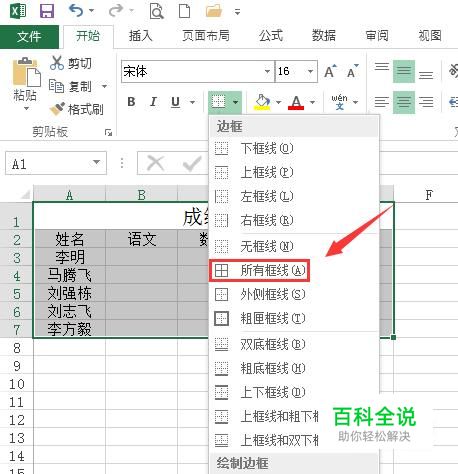Viewport: 458px width, 474px height.
Task: Toggle bold formatting
Action: pyautogui.click(x=131, y=102)
